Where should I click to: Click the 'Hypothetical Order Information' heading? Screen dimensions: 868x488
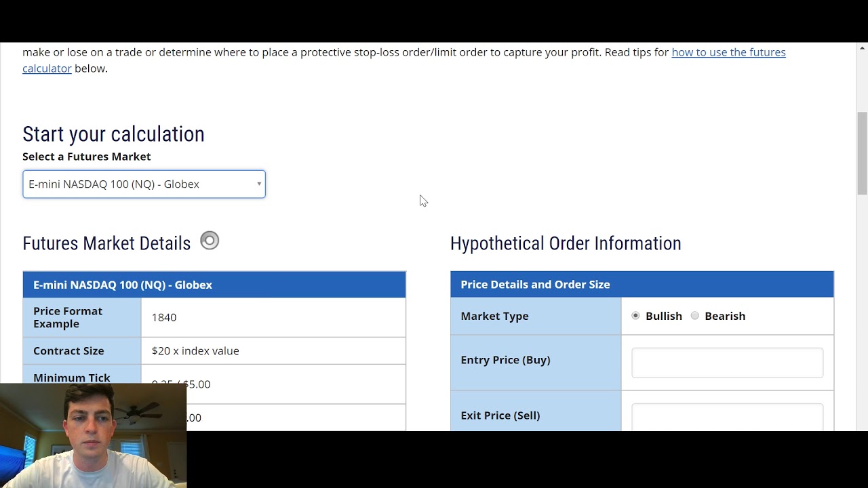coord(566,243)
